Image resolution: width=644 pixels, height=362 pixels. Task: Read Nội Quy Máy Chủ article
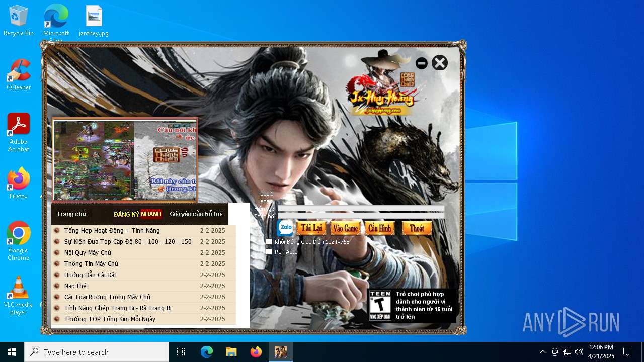point(88,253)
